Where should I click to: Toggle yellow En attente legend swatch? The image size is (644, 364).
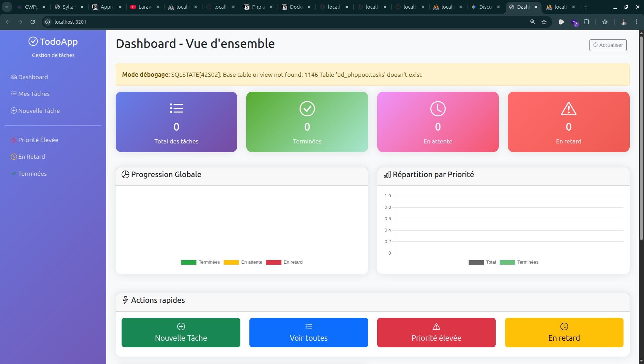[x=231, y=262]
